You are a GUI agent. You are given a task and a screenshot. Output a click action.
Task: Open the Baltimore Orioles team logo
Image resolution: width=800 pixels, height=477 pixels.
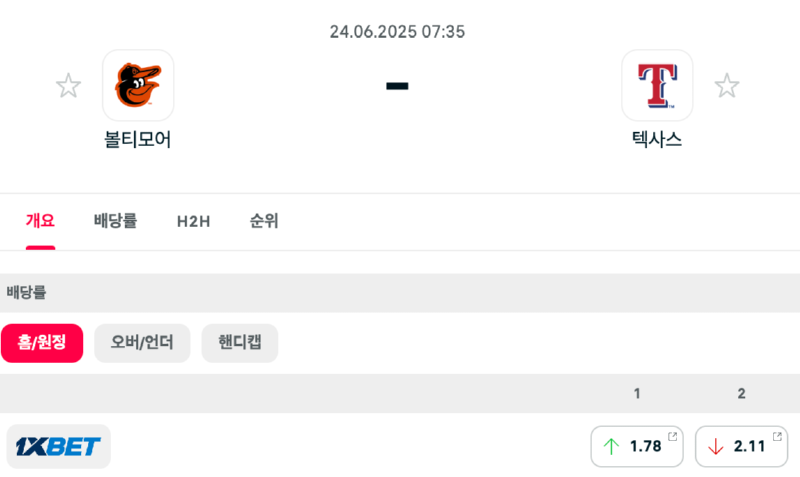(138, 85)
